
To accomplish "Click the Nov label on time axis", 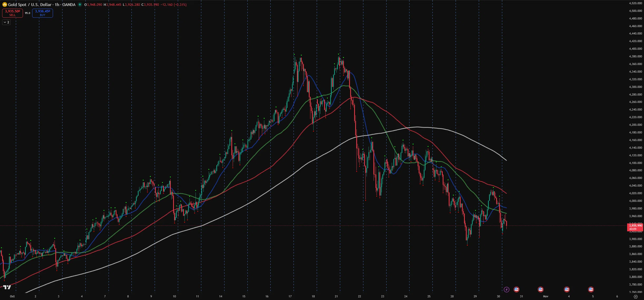I will (545, 296).
